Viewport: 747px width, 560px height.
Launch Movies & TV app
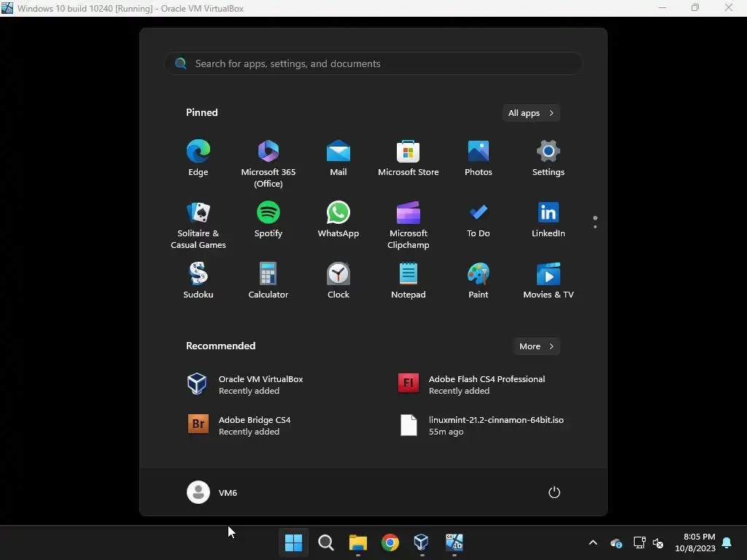[549, 281]
